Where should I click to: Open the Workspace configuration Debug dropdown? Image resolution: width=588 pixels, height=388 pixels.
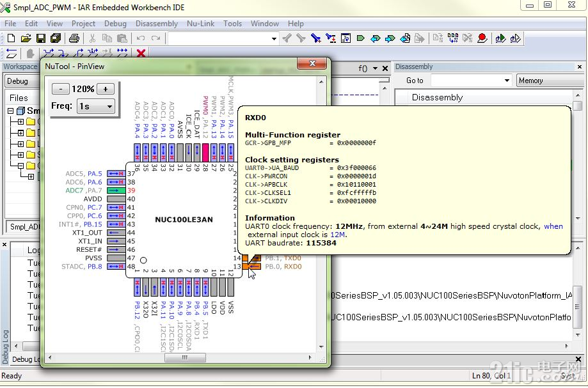(22, 81)
